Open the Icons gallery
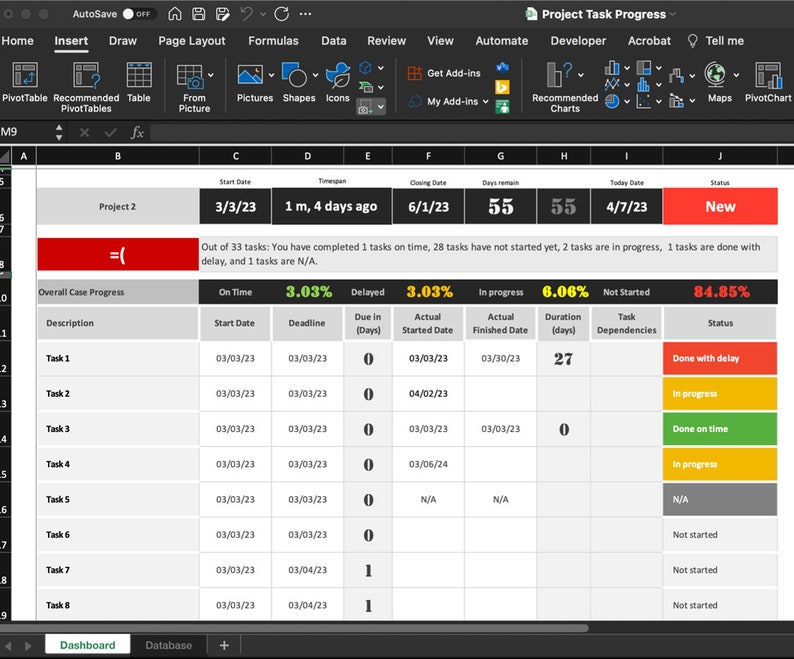 (x=337, y=82)
